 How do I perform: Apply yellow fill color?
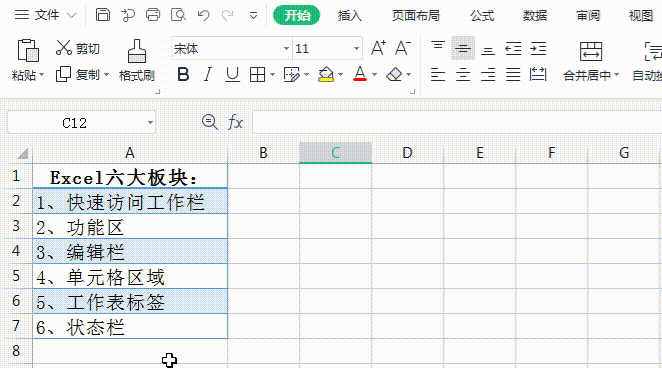coord(326,75)
